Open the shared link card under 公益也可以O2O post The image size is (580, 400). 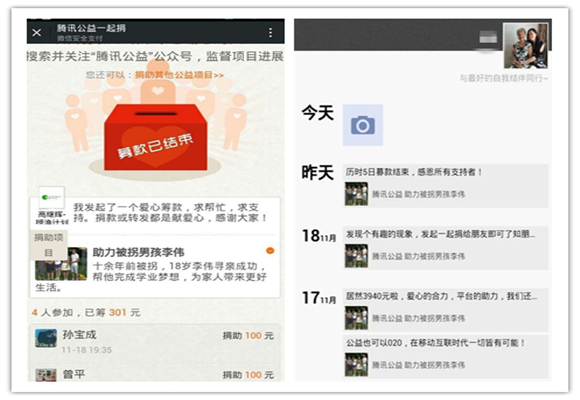point(445,365)
